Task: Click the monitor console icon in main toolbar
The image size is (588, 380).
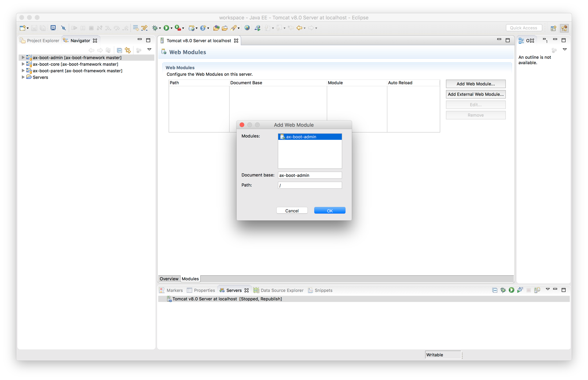Action: pos(53,28)
